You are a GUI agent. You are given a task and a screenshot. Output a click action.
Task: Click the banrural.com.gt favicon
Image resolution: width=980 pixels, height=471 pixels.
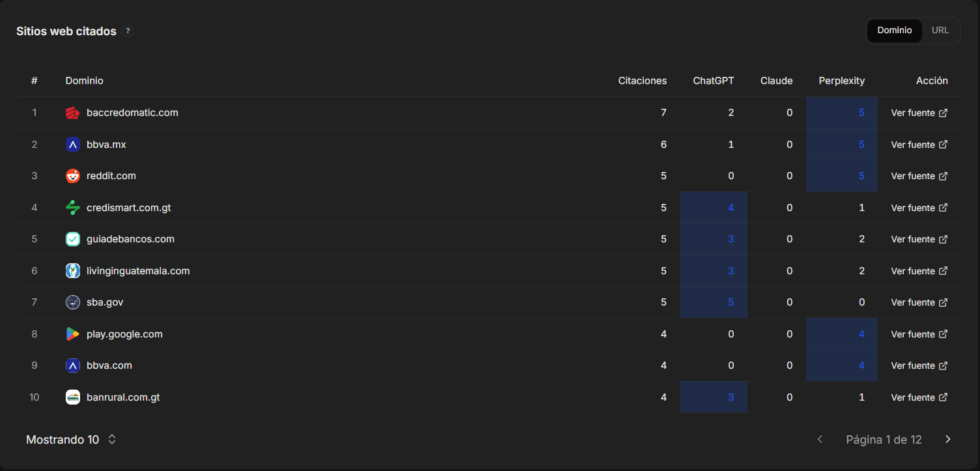(73, 397)
